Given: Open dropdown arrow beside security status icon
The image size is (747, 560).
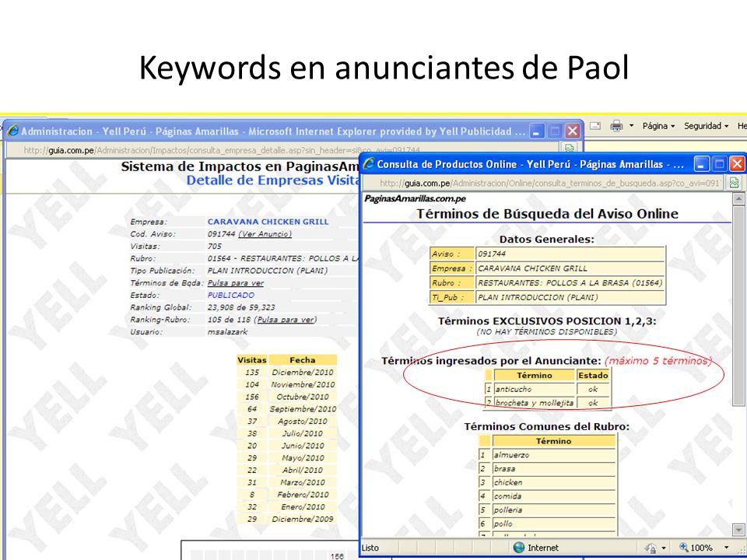Looking at the screenshot, I should tap(663, 548).
